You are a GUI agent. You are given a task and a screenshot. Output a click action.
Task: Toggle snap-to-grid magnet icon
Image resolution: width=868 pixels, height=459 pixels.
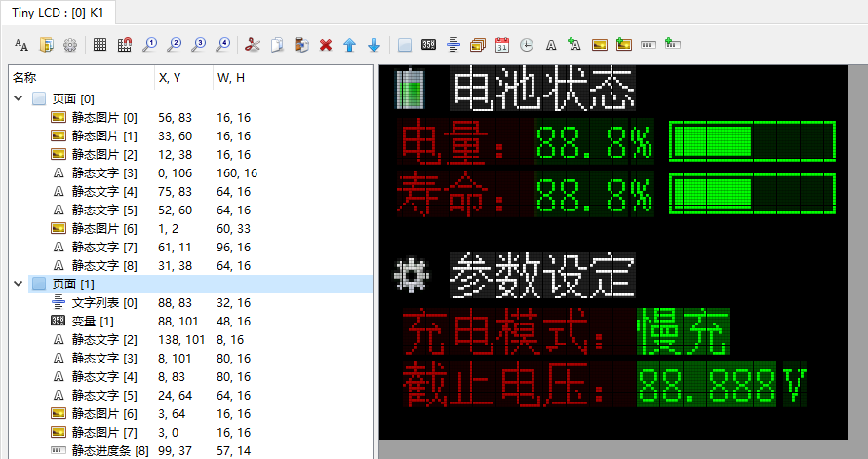125,45
